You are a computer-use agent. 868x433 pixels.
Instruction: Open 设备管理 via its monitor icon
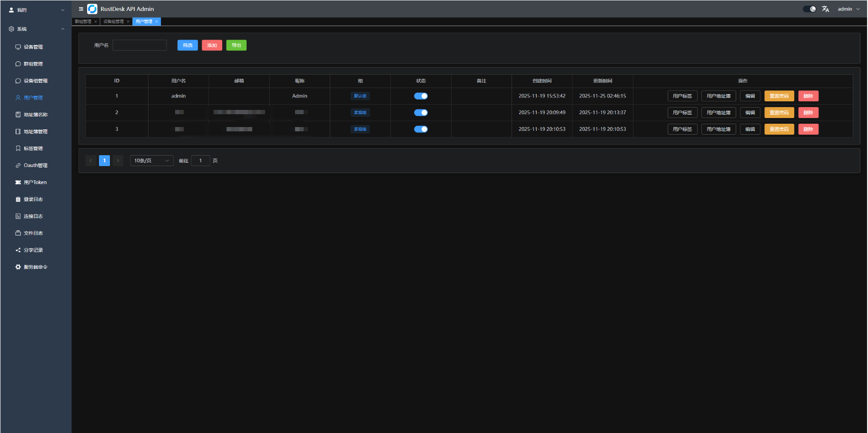[18, 47]
